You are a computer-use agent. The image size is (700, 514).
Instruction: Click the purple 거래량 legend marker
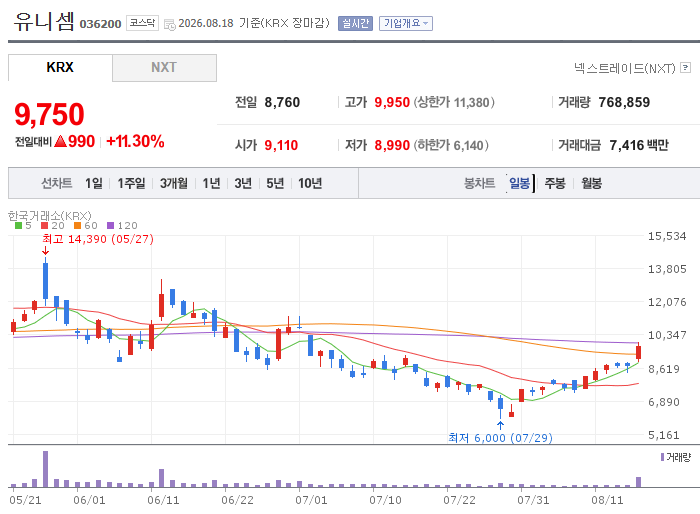[662, 457]
